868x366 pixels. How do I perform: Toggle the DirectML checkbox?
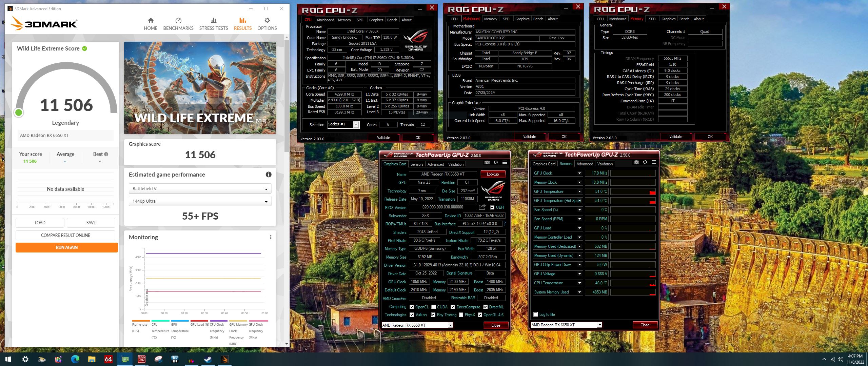(485, 307)
